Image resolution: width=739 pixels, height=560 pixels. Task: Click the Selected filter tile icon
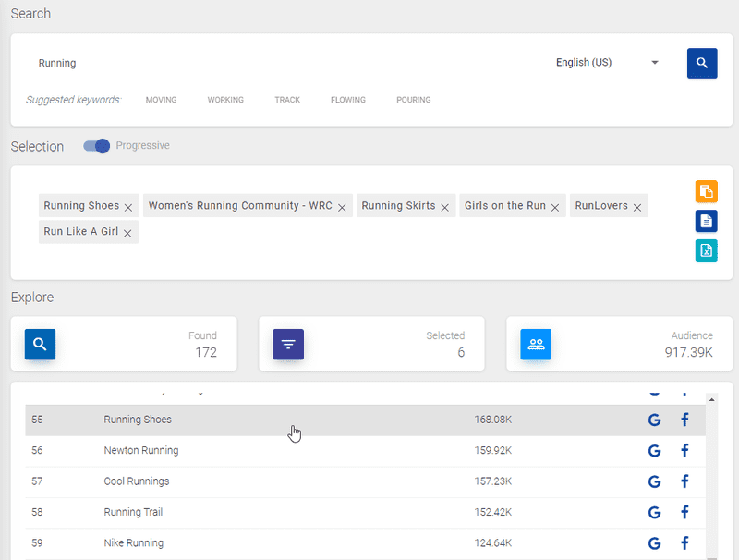pyautogui.click(x=288, y=344)
